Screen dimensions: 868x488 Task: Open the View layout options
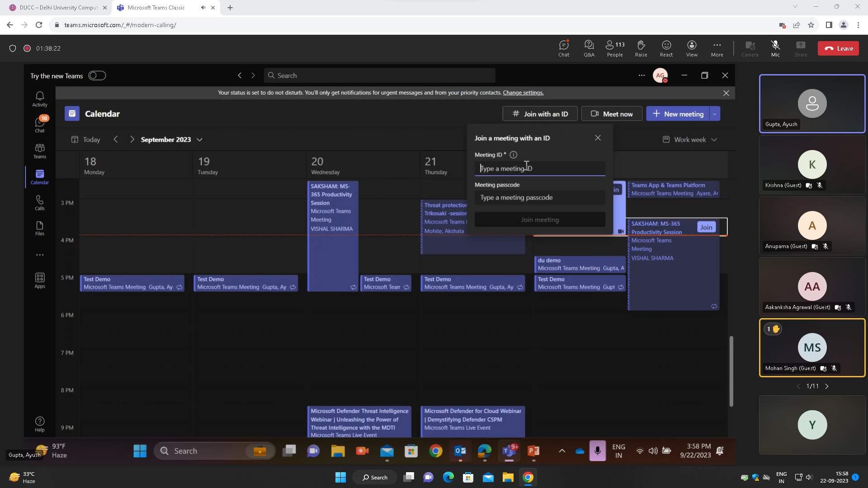pos(692,48)
